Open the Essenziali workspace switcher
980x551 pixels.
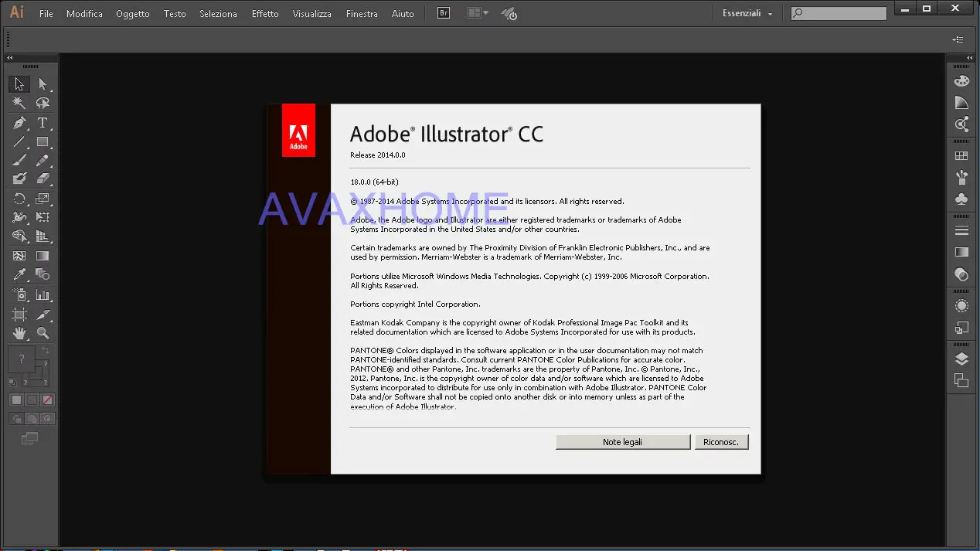tap(747, 13)
